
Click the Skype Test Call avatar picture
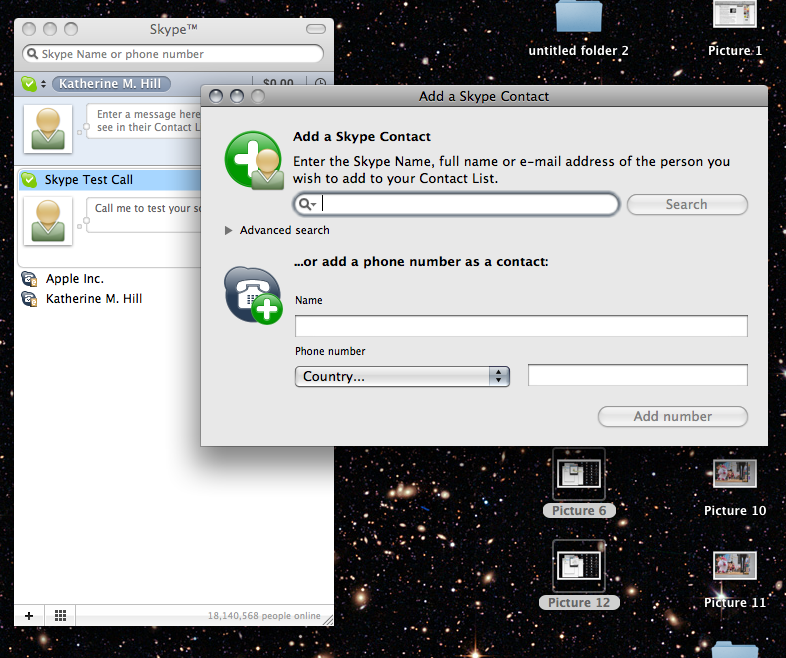tap(48, 221)
